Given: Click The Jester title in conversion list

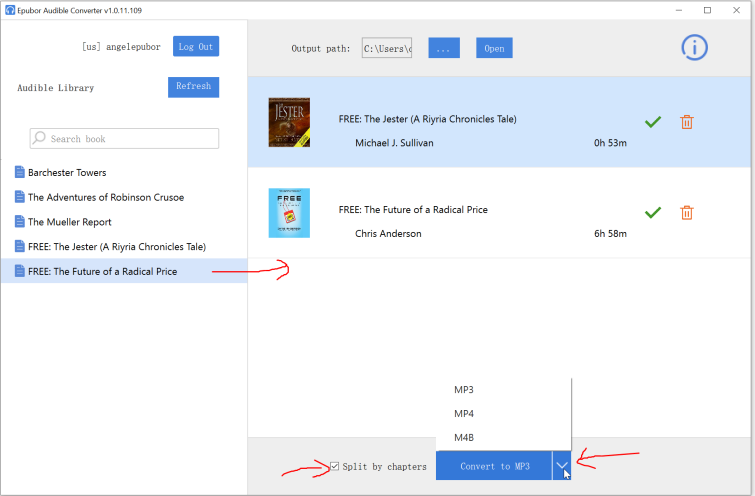Looking at the screenshot, I should (x=428, y=119).
